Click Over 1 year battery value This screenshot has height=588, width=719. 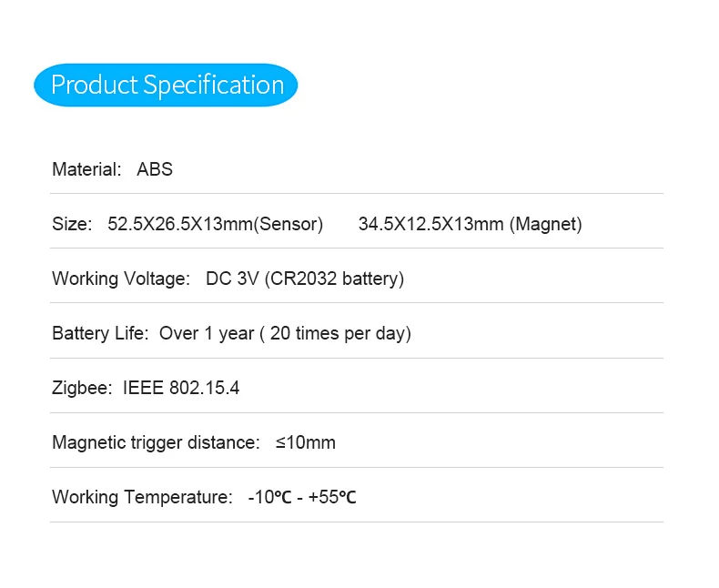[207, 333]
